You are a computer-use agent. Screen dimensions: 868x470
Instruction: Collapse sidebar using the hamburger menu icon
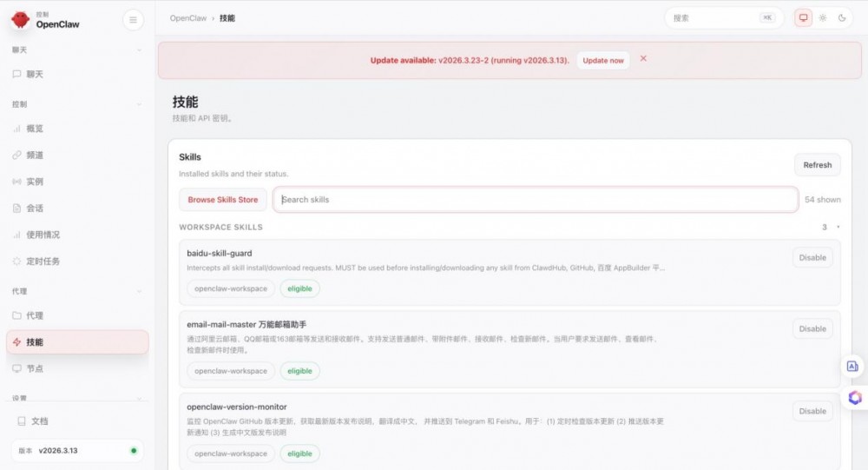(x=133, y=19)
